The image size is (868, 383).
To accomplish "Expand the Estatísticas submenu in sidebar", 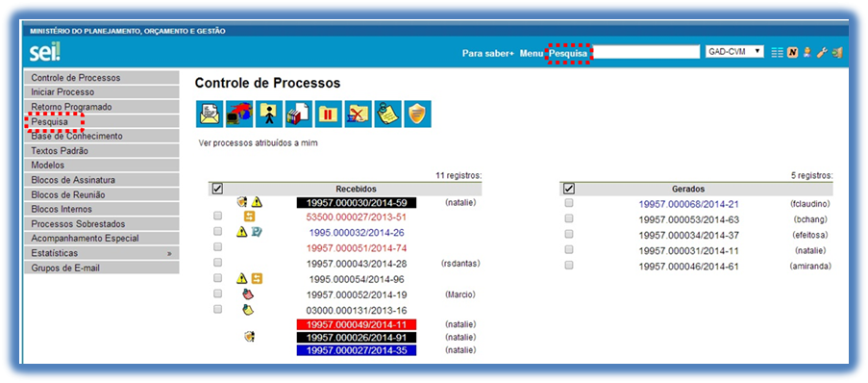I will pyautogui.click(x=102, y=253).
